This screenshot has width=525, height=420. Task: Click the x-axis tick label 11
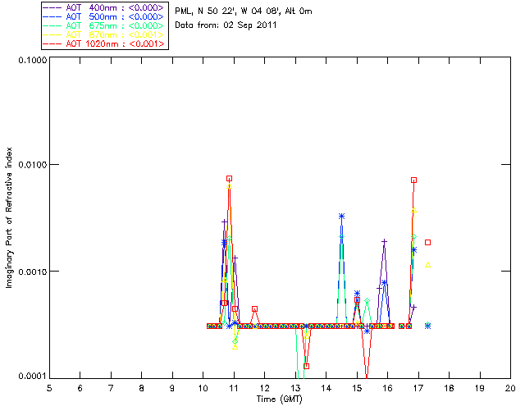click(x=234, y=388)
